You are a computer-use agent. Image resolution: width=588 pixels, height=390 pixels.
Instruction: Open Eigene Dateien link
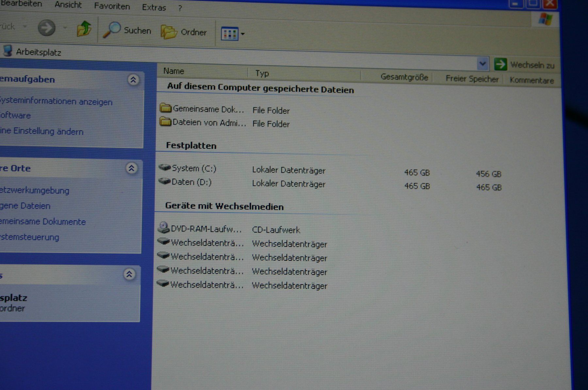point(25,206)
